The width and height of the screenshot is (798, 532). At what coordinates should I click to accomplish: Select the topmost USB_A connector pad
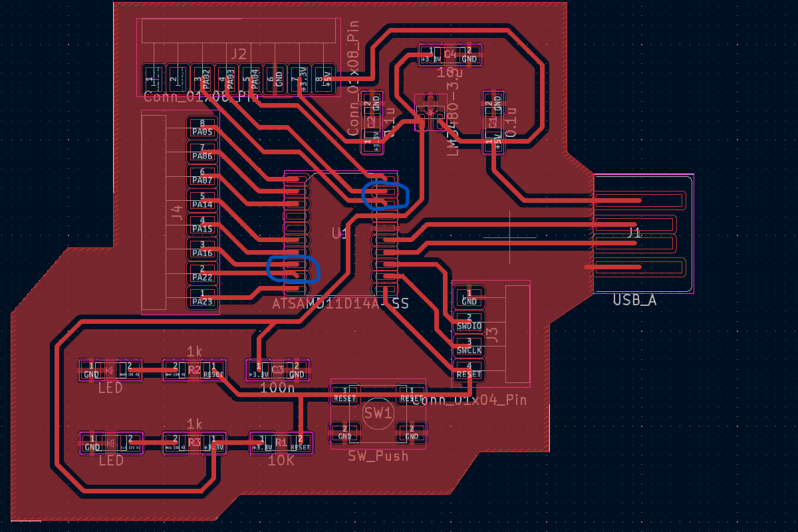639,199
